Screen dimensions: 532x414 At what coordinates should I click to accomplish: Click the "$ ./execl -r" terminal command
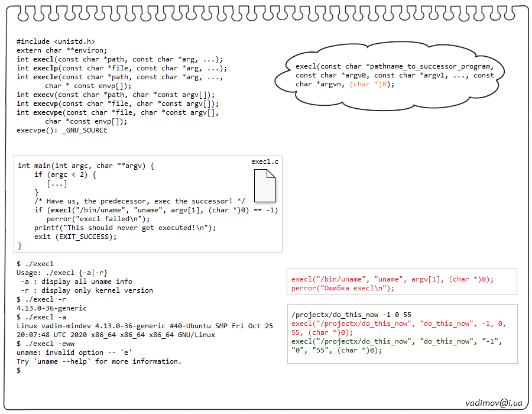tap(41, 299)
